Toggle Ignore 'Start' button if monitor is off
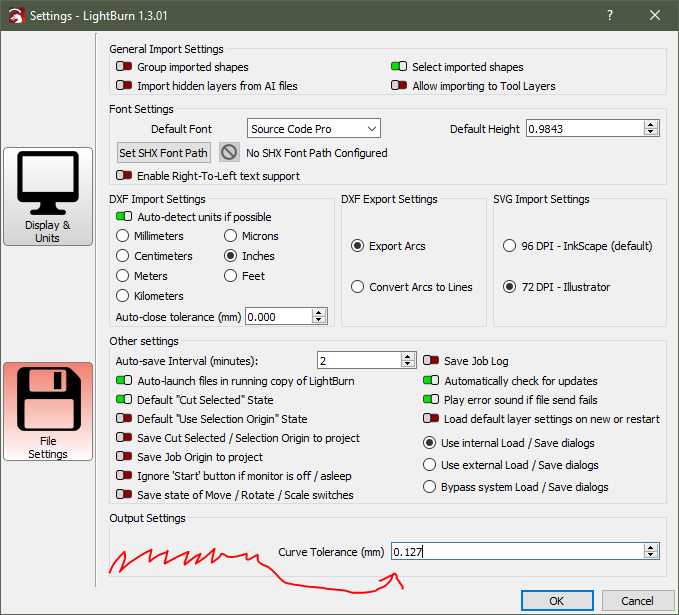This screenshot has width=679, height=615. (124, 476)
